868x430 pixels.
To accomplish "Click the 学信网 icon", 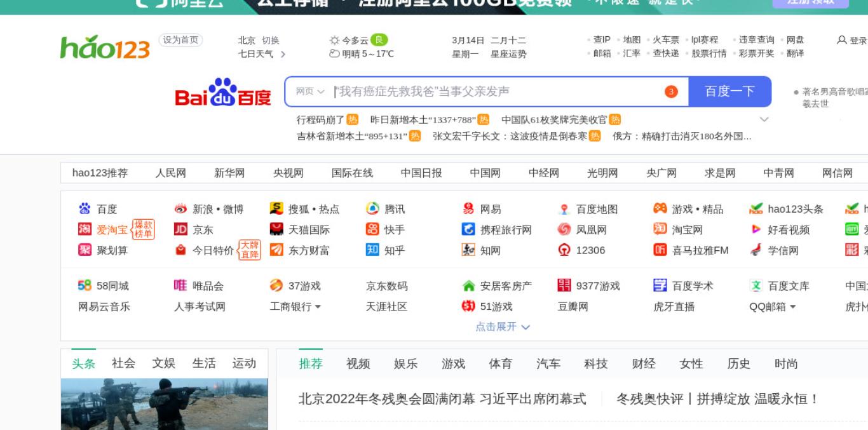I will point(756,250).
